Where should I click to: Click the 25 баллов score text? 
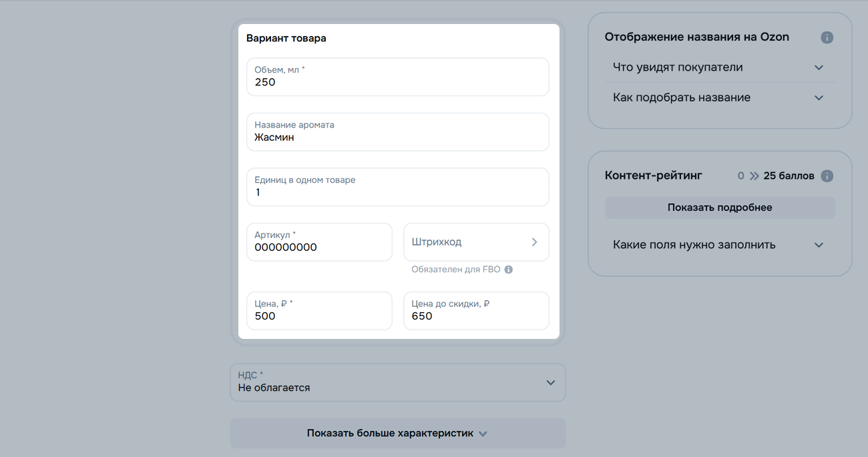[x=789, y=176]
